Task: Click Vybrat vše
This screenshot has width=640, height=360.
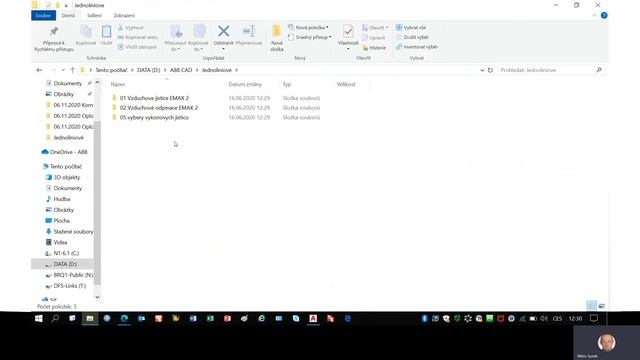Action: [411, 27]
